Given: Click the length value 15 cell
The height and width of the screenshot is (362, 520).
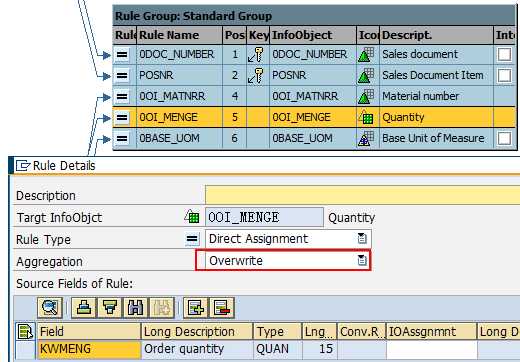Looking at the screenshot, I should click(320, 349).
